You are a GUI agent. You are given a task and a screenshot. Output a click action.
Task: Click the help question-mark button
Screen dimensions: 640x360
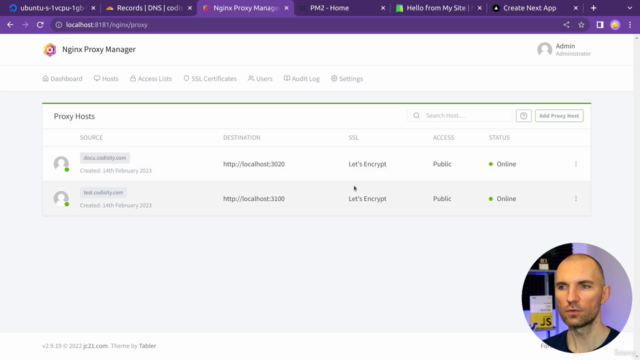tap(524, 116)
